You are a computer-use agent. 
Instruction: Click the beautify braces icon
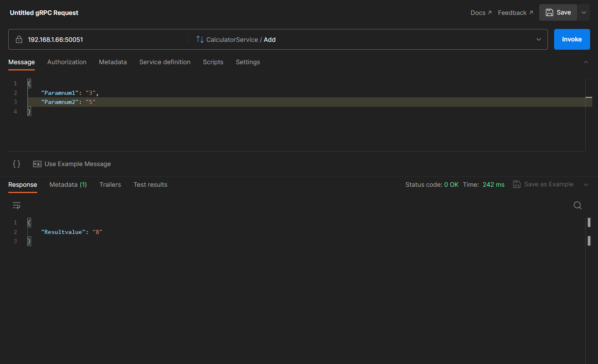[17, 164]
